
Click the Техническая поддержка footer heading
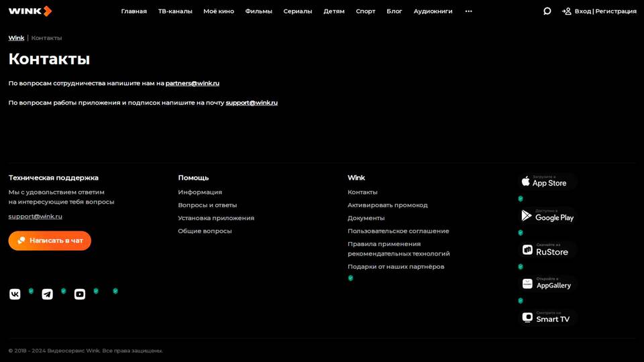[x=54, y=178]
